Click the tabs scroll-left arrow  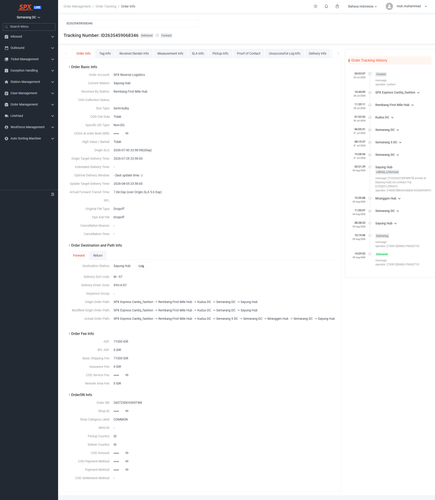pos(66,53)
